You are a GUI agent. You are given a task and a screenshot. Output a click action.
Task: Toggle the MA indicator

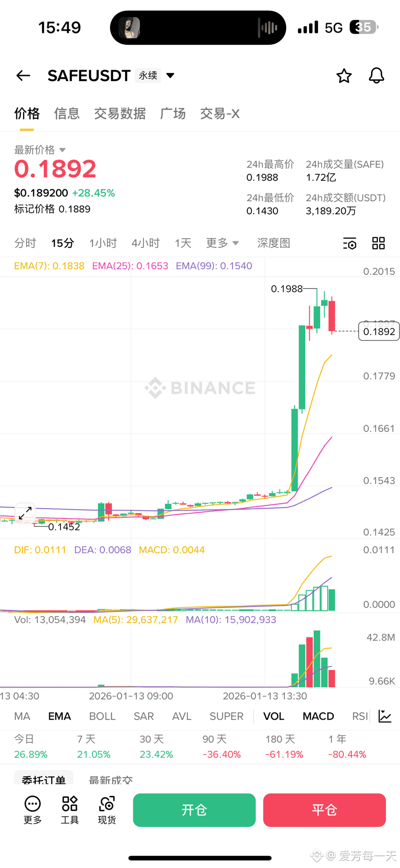point(22,716)
